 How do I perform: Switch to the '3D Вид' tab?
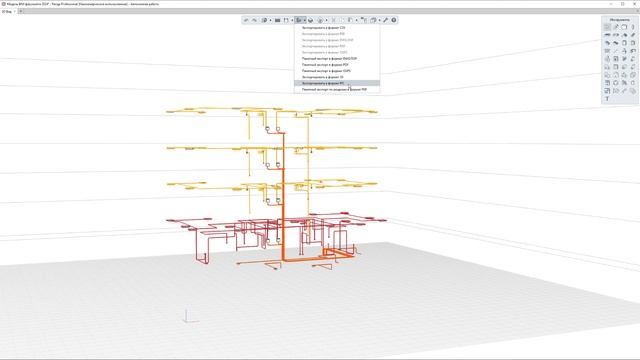point(7,11)
